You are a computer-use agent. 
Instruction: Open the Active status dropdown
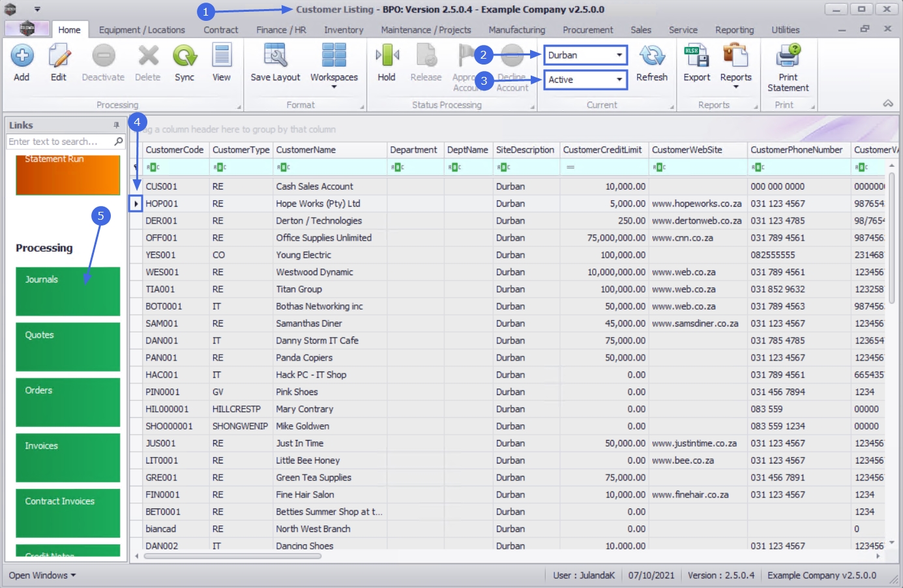point(619,80)
